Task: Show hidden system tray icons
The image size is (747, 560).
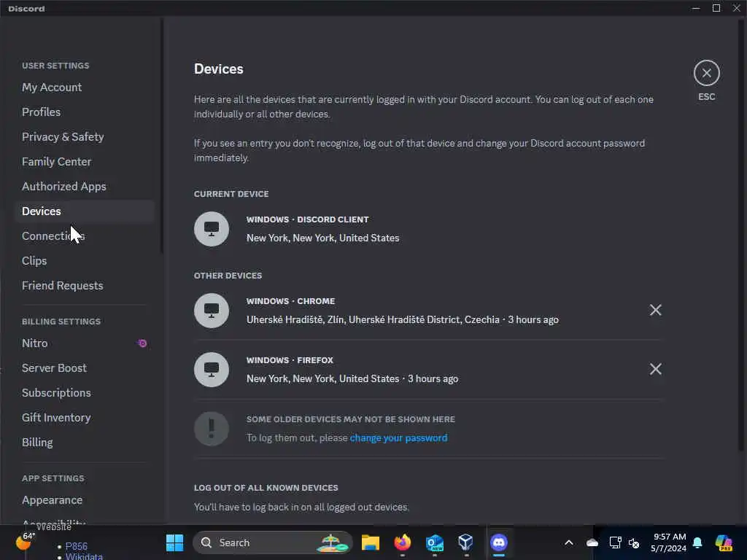Action: point(569,542)
